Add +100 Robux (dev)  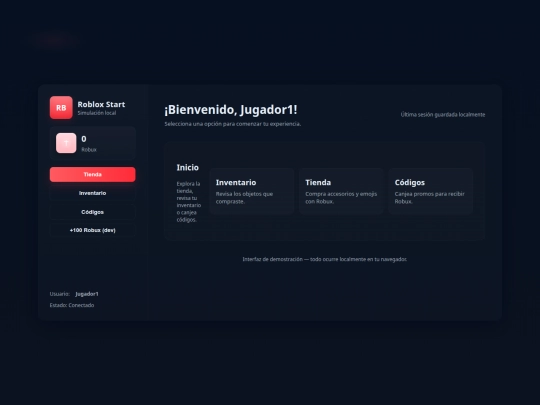click(x=93, y=230)
